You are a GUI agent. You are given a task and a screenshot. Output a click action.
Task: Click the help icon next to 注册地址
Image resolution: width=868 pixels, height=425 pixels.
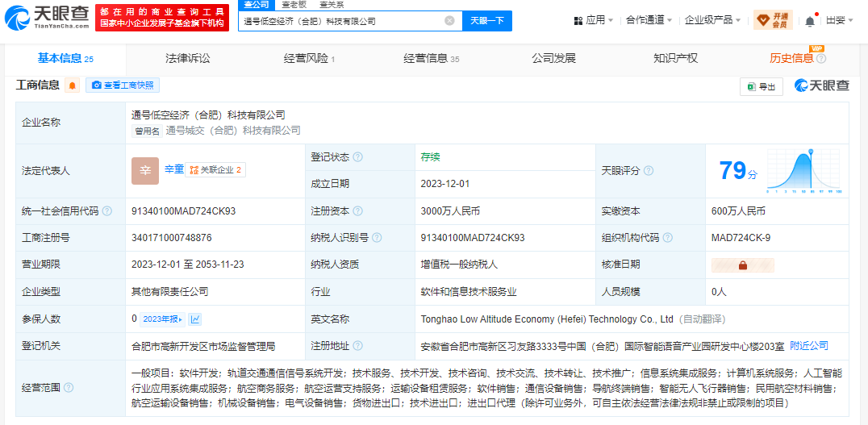tap(357, 346)
